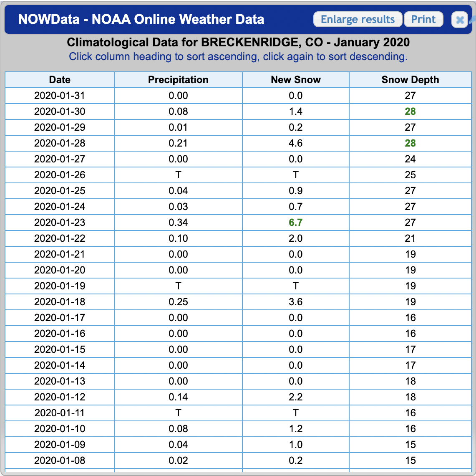Click snow depth 21 on January 22
The image size is (476, 476).
(x=410, y=238)
